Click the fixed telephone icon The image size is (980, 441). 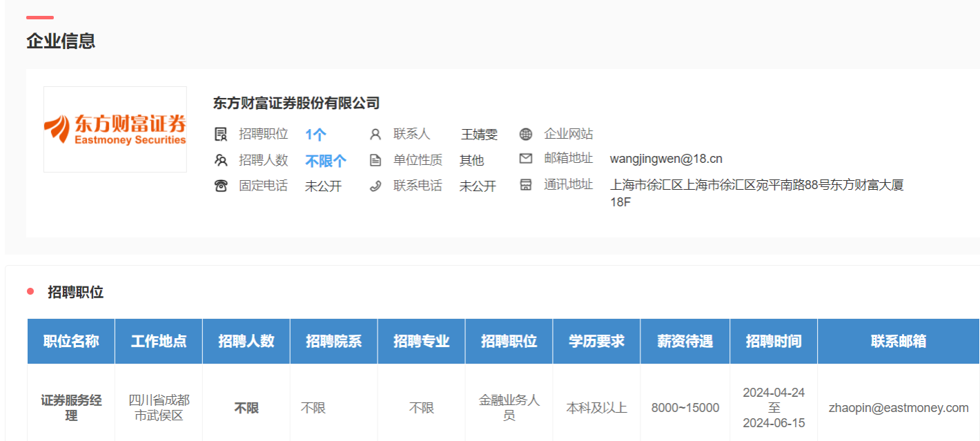(x=221, y=186)
